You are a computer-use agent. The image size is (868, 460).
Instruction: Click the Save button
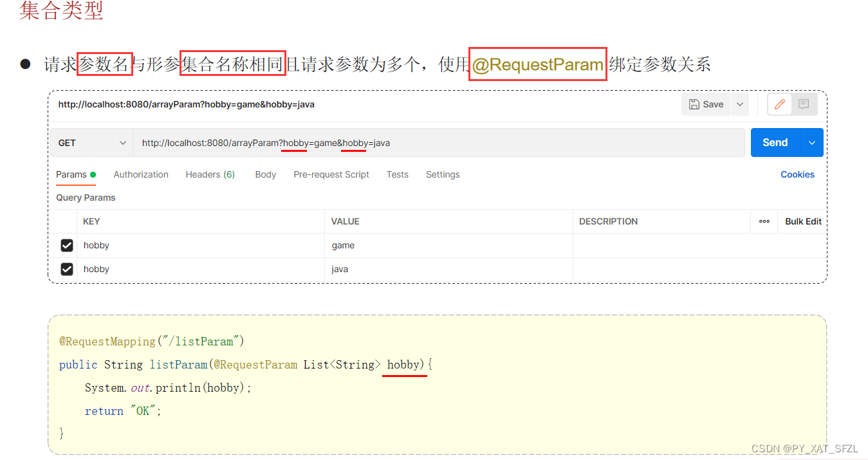pos(706,104)
